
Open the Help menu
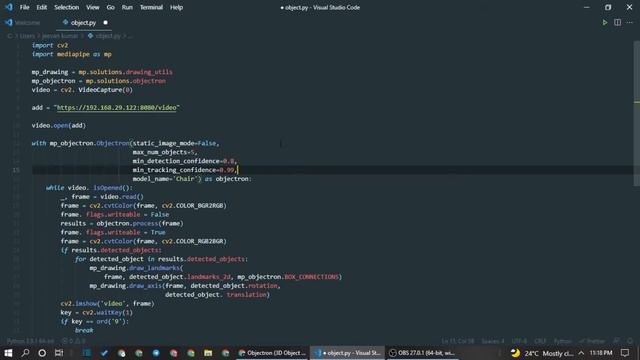point(176,7)
